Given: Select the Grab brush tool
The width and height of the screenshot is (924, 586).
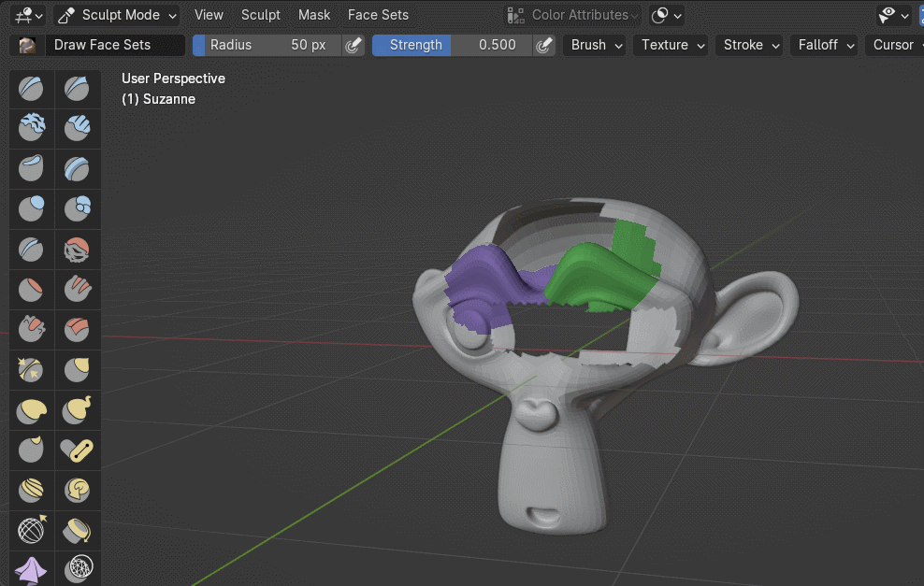Looking at the screenshot, I should [78, 369].
